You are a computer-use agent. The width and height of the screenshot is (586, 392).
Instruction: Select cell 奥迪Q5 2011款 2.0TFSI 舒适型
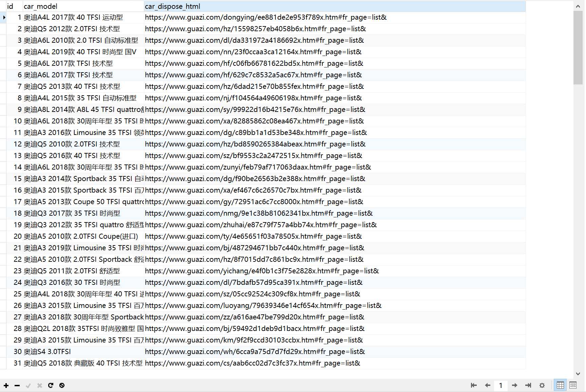(83, 271)
